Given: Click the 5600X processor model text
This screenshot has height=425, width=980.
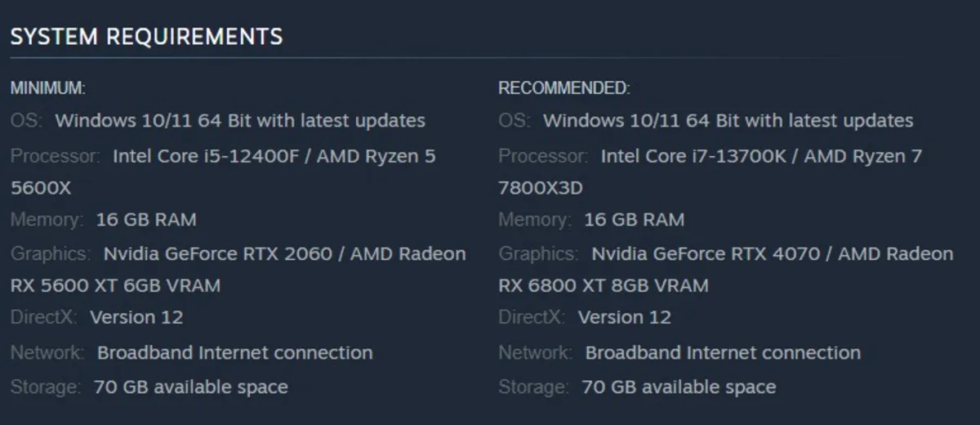Looking at the screenshot, I should click(x=41, y=188).
